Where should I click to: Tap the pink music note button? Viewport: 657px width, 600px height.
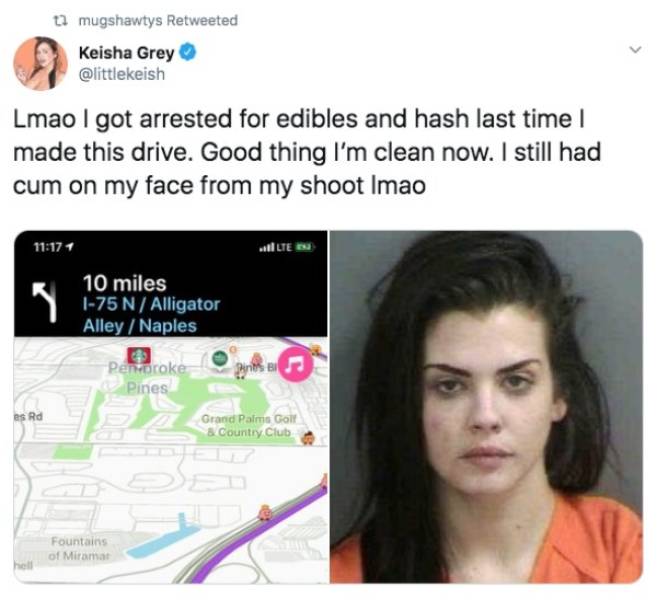click(x=296, y=364)
